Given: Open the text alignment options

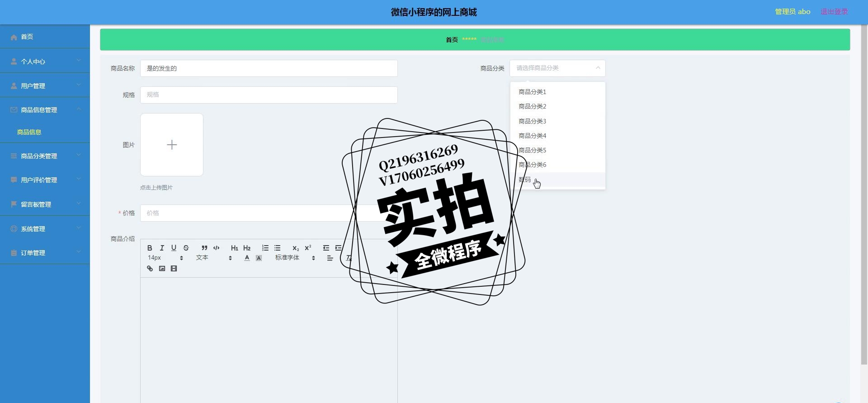Looking at the screenshot, I should click(330, 258).
